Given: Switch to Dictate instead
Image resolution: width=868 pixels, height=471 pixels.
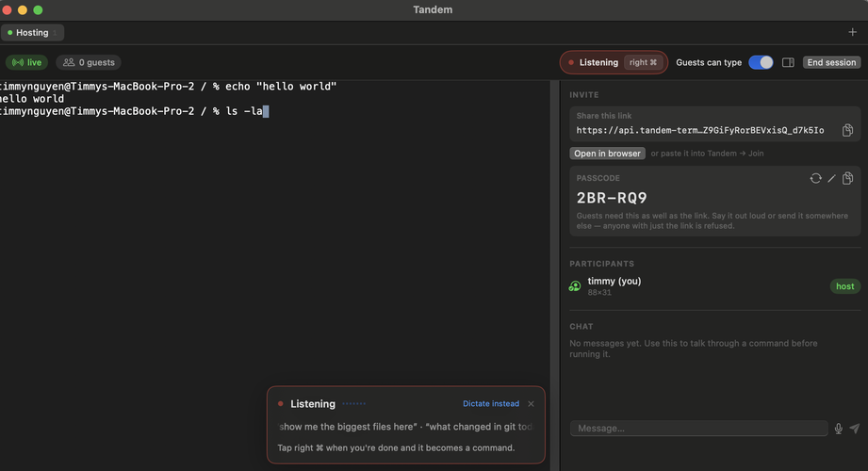Looking at the screenshot, I should 491,404.
